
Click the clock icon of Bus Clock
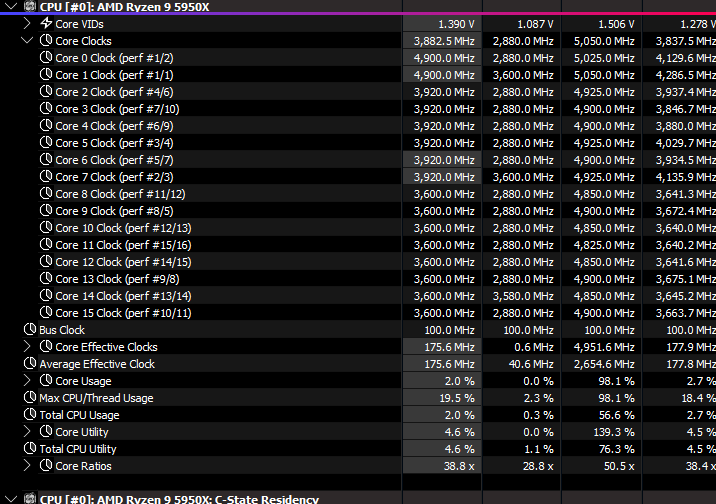click(x=30, y=329)
